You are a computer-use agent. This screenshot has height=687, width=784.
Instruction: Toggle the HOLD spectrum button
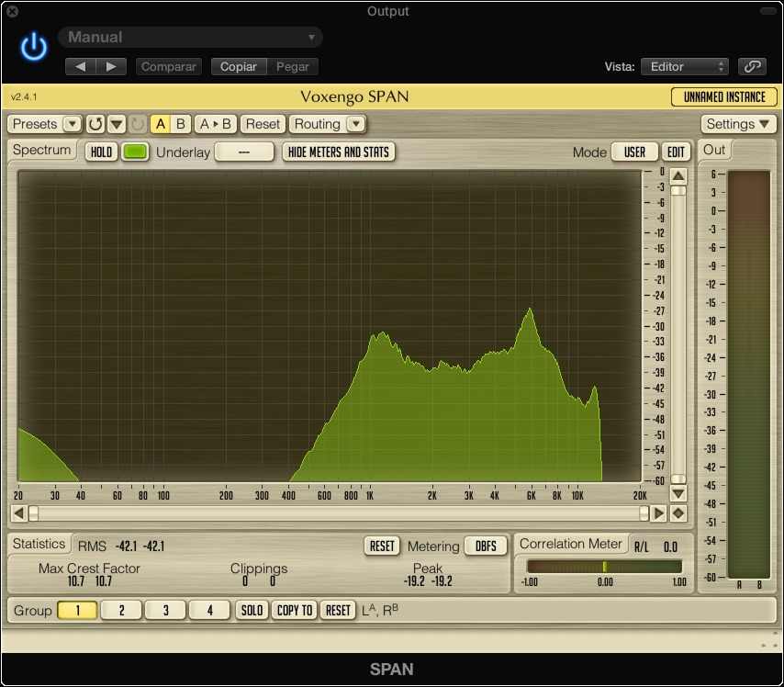[x=101, y=152]
